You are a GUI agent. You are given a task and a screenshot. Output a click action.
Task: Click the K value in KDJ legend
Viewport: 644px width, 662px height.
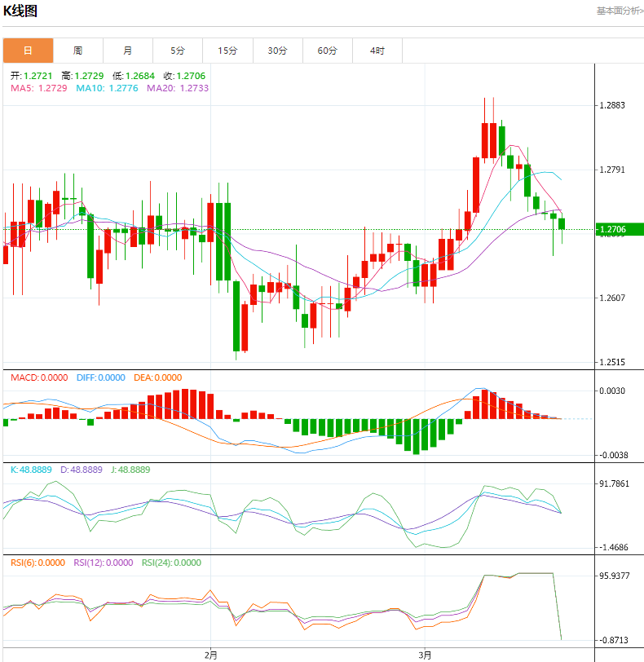click(31, 470)
